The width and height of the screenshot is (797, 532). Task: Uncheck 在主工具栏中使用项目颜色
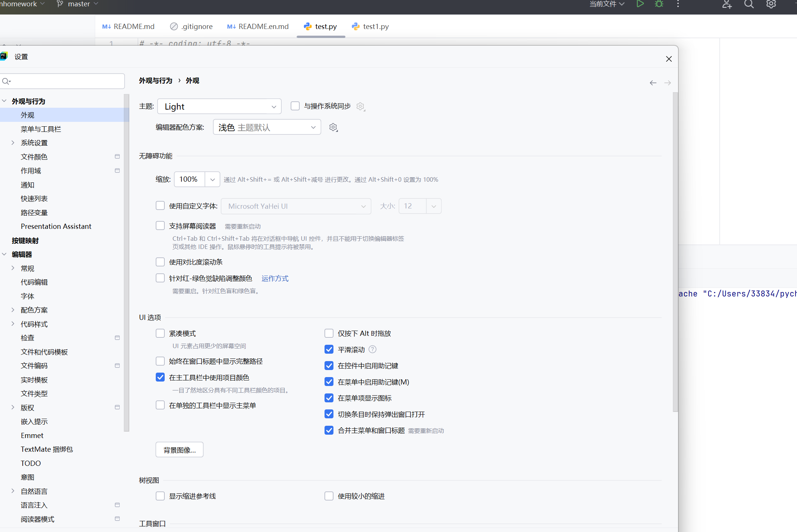point(160,377)
